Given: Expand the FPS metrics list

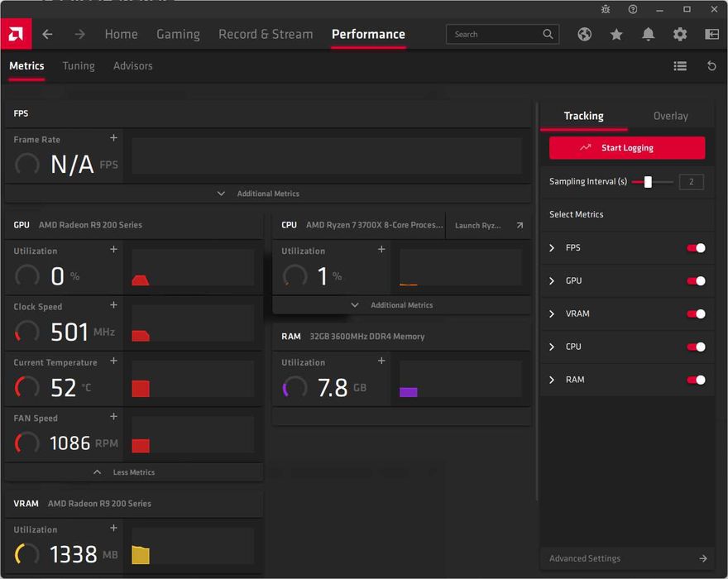Looking at the screenshot, I should pos(552,248).
